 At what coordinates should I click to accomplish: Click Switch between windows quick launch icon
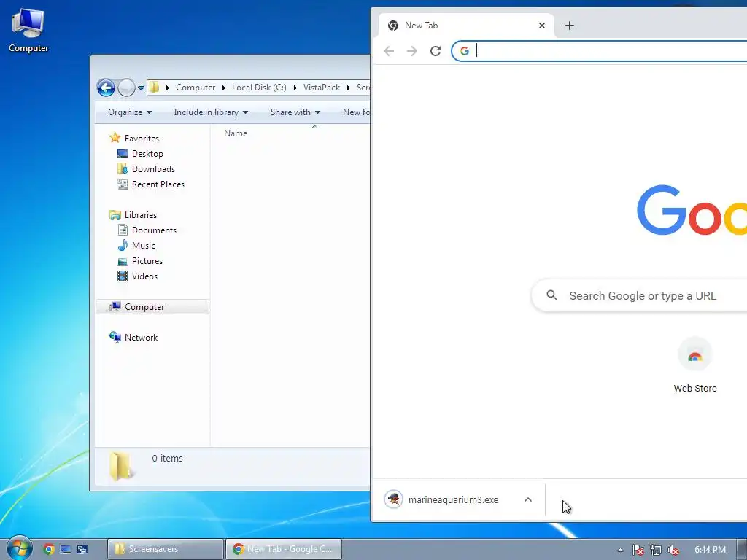(x=82, y=549)
